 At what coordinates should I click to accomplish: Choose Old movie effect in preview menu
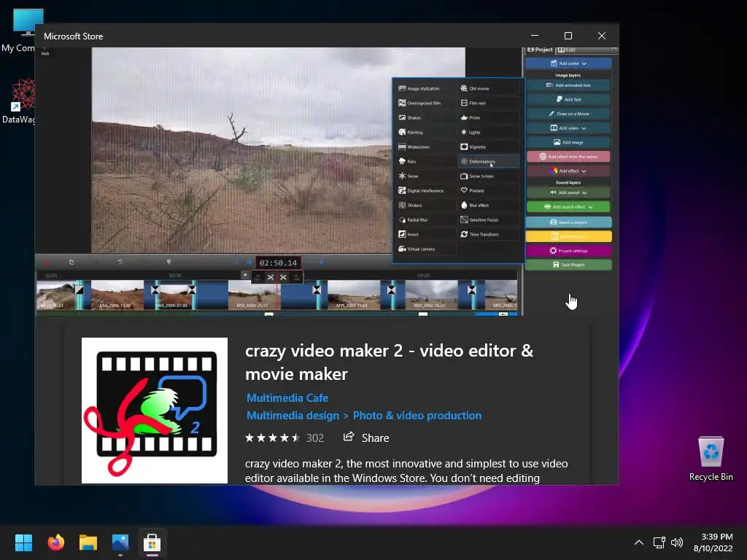pos(489,88)
